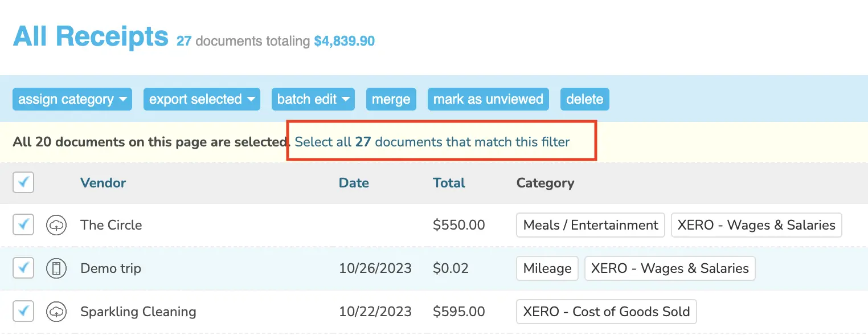
Task: Mark selected receipts as unviewed
Action: [x=488, y=99]
